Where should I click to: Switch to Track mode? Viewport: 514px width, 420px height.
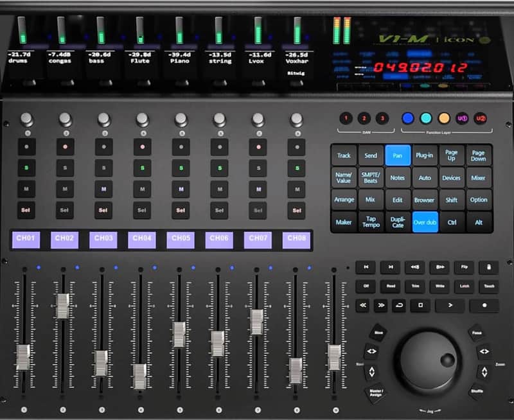click(344, 155)
